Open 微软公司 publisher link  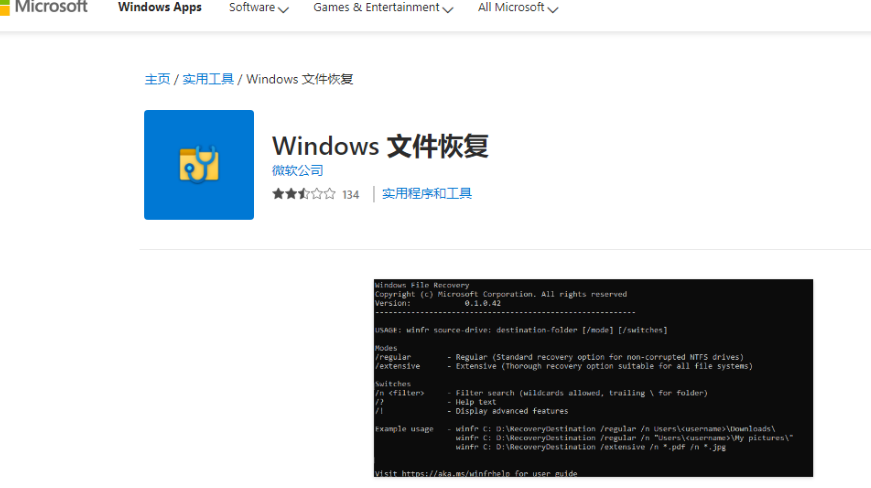point(297,171)
